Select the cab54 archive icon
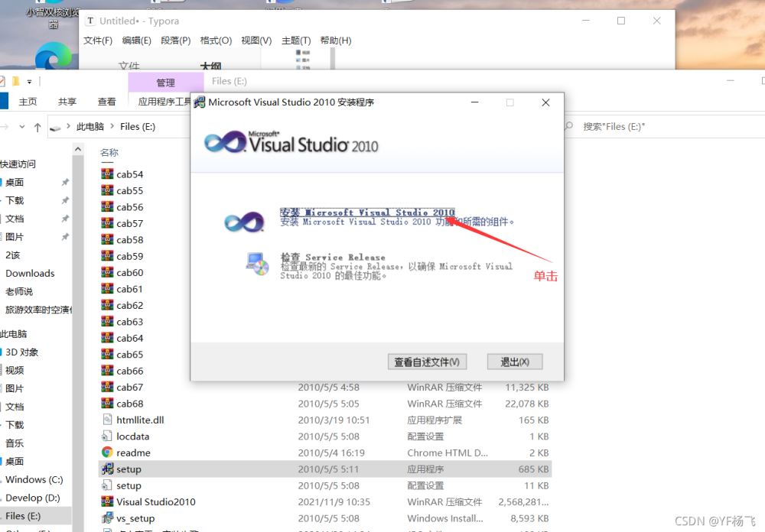Viewport: 765px width, 532px height. click(x=107, y=174)
